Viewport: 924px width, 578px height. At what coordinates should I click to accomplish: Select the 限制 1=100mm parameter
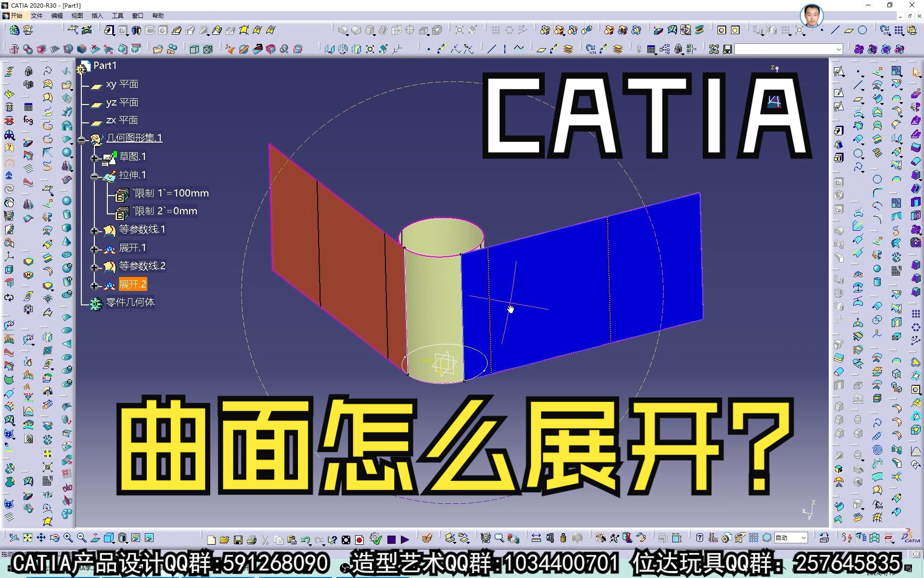click(x=171, y=193)
